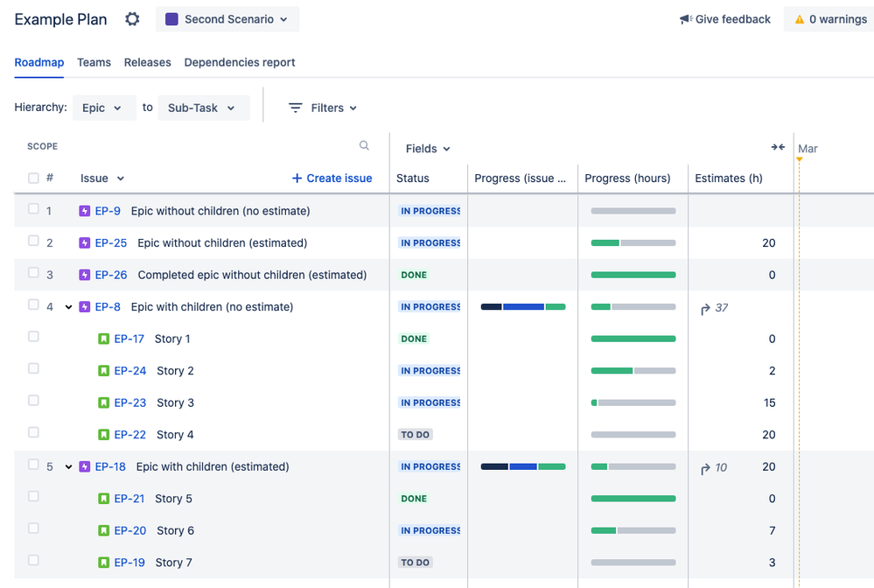Click the Mar marker on the timeline

click(x=807, y=148)
